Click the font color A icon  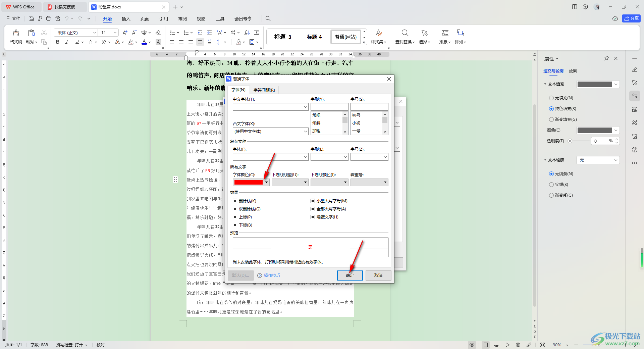pyautogui.click(x=144, y=42)
